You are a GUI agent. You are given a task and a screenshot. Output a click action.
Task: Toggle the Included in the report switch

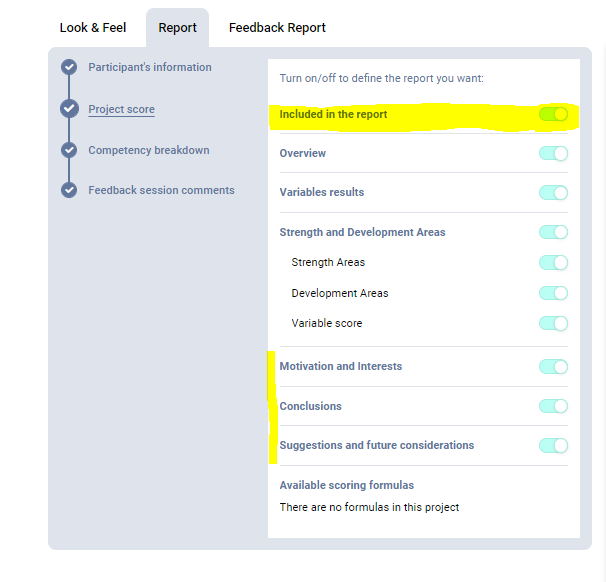pyautogui.click(x=553, y=114)
